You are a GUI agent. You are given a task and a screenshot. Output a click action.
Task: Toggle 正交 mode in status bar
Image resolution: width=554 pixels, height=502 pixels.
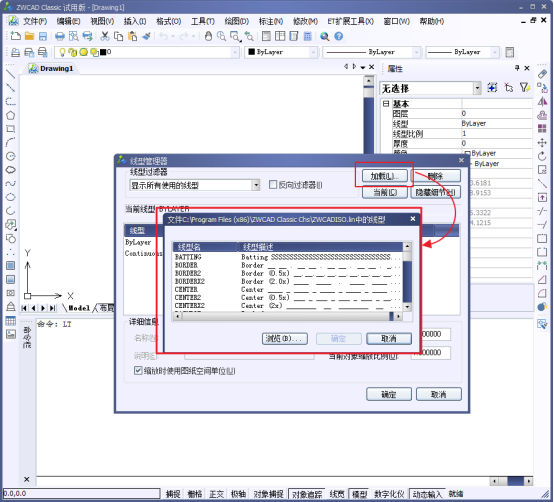point(216,494)
